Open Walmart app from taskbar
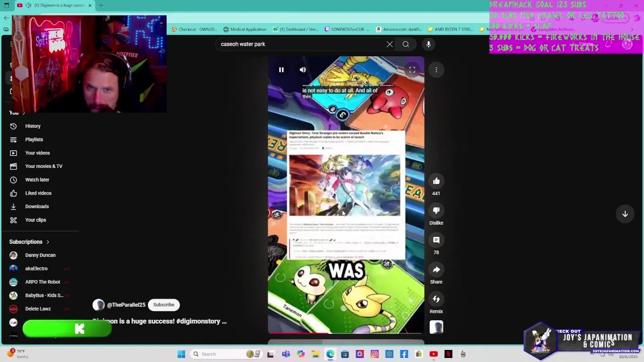The image size is (644, 362). pos(389,354)
